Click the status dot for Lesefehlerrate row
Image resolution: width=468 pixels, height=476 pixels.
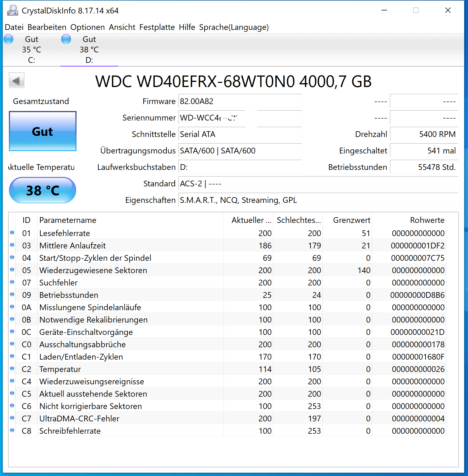12,233
